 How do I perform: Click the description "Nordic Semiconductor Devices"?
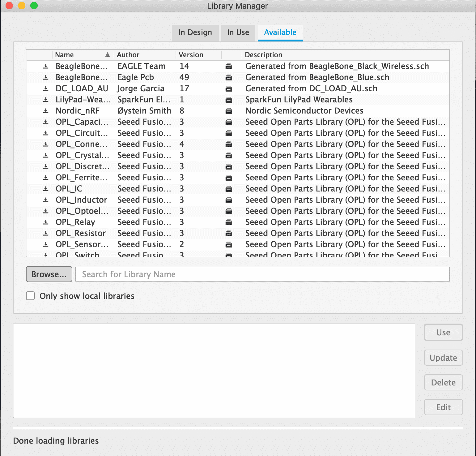(304, 111)
